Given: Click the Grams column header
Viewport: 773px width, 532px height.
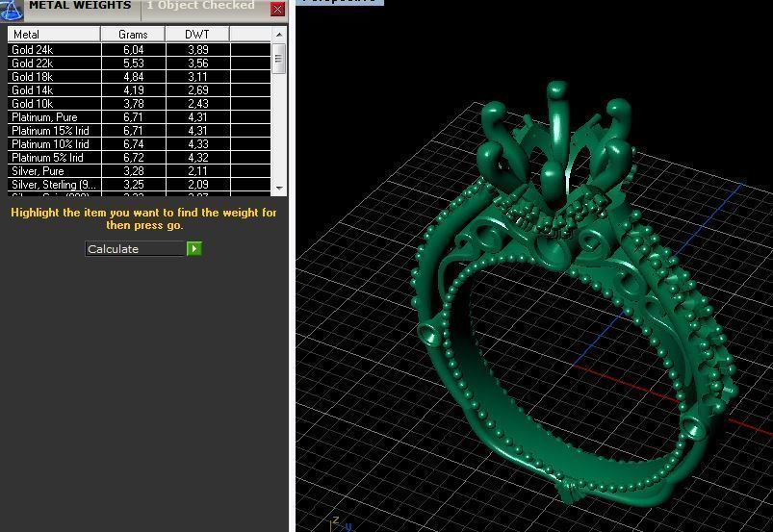Looking at the screenshot, I should (x=133, y=35).
